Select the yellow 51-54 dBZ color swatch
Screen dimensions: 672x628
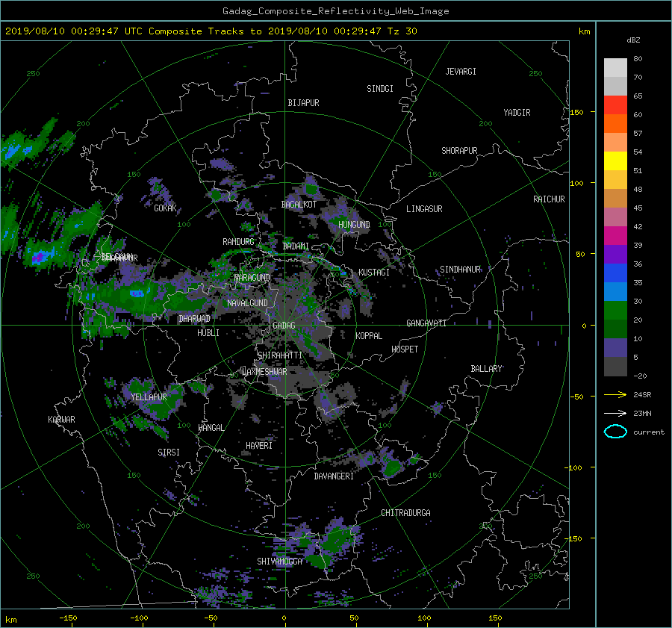click(x=615, y=161)
